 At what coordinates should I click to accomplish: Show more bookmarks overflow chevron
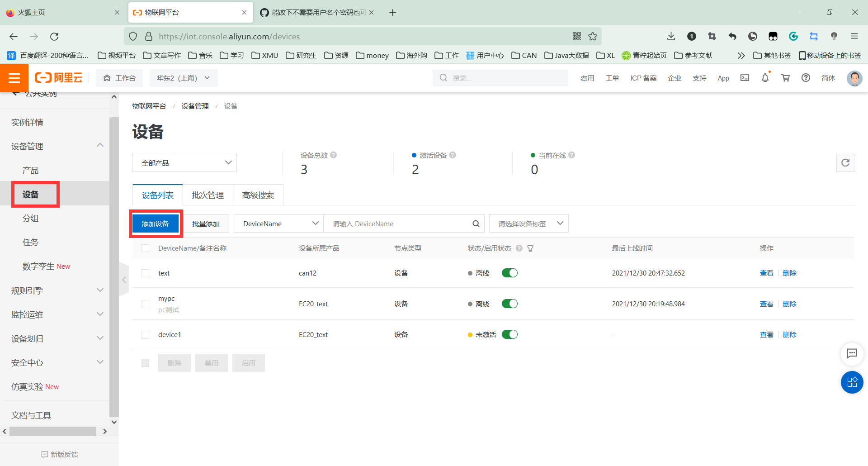741,56
